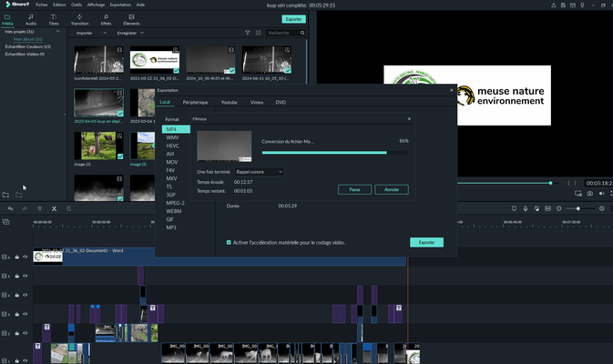
Task: Open the Aide menu
Action: point(140,5)
